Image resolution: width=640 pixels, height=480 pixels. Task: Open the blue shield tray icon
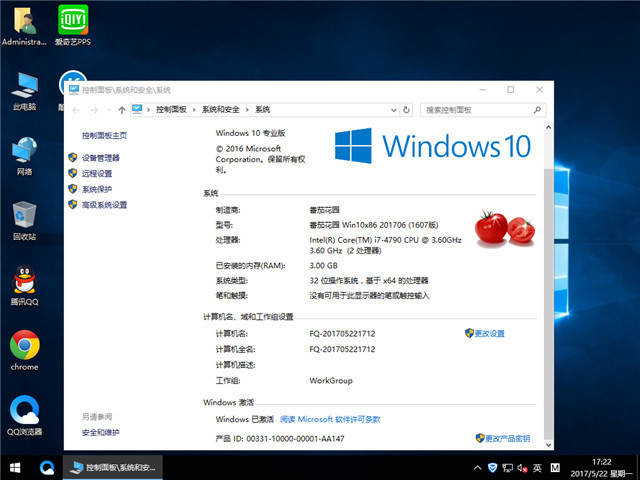(492, 468)
